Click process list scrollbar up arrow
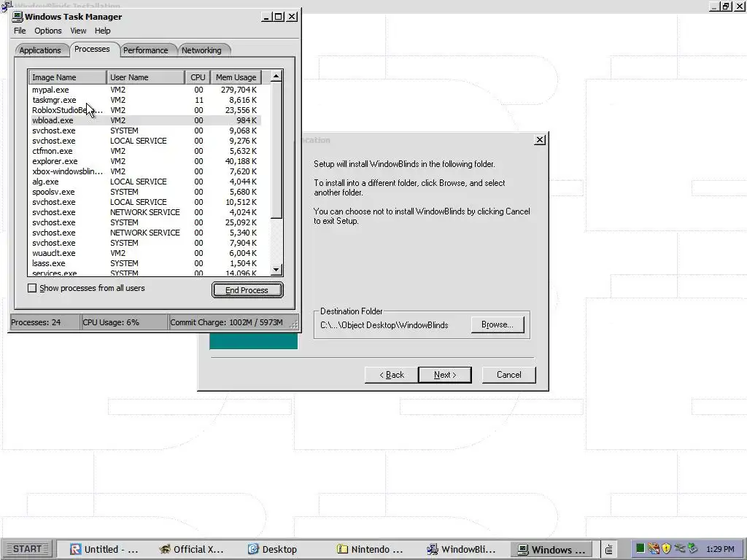Viewport: 747px width, 560px height. [276, 76]
